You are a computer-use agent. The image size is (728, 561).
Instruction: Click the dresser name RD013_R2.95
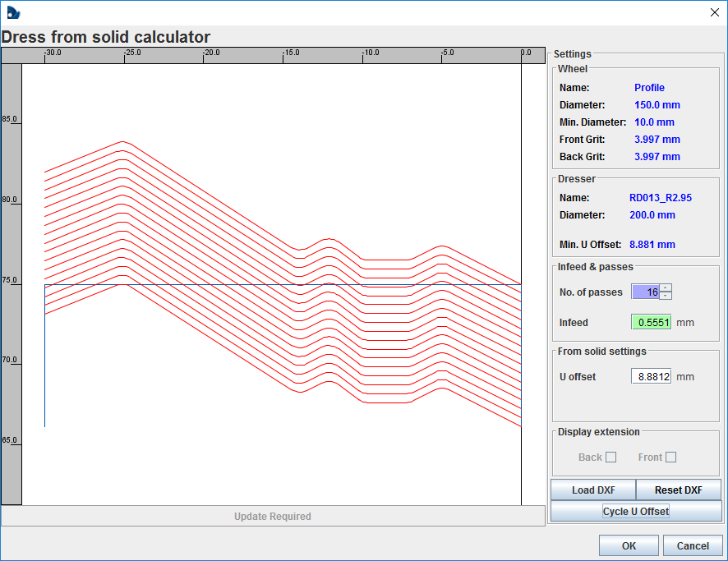[662, 198]
